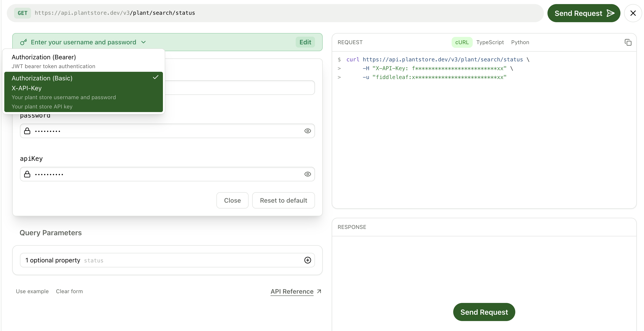Click the Use example link
The width and height of the screenshot is (644, 331).
point(32,291)
